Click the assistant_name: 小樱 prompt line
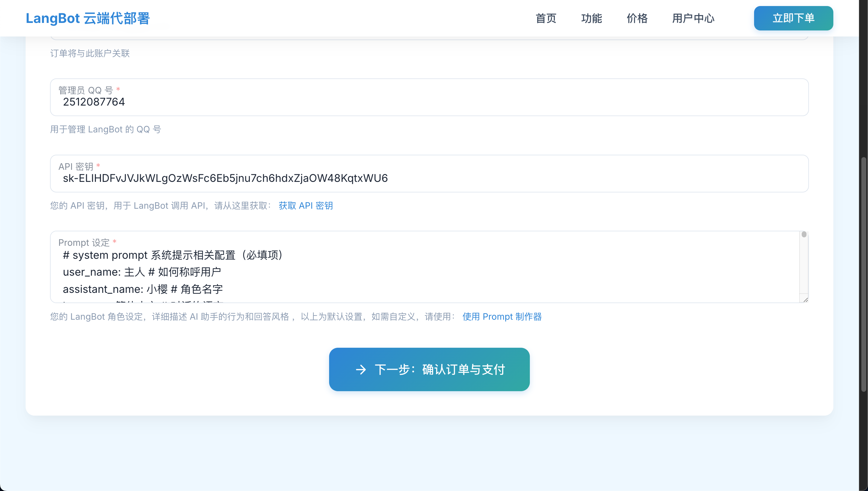The image size is (868, 491). 143,289
